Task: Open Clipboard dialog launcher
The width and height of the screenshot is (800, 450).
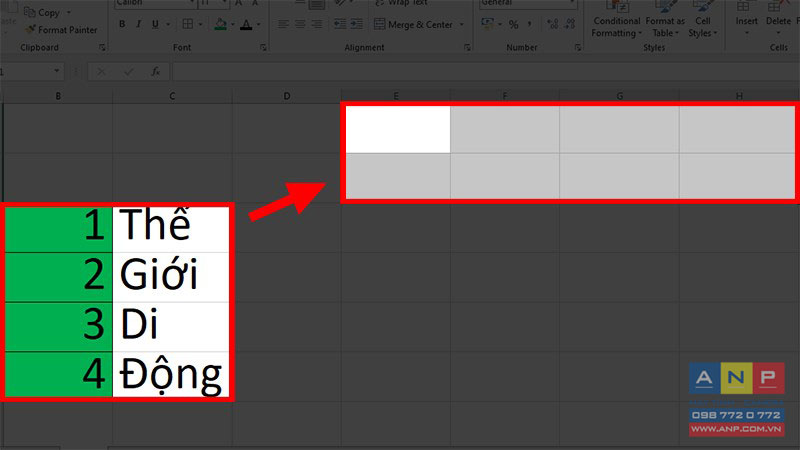Action: pos(102,47)
